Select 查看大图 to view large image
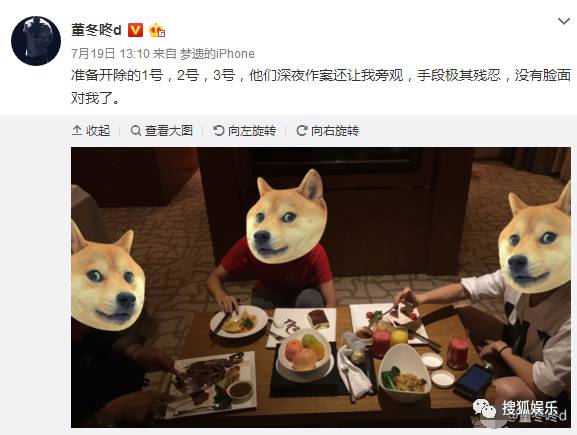 (x=162, y=131)
